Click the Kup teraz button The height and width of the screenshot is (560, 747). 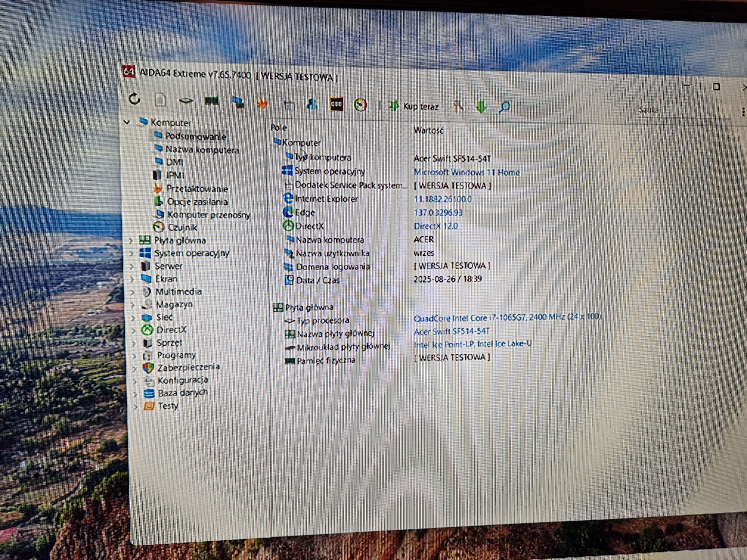point(413,106)
